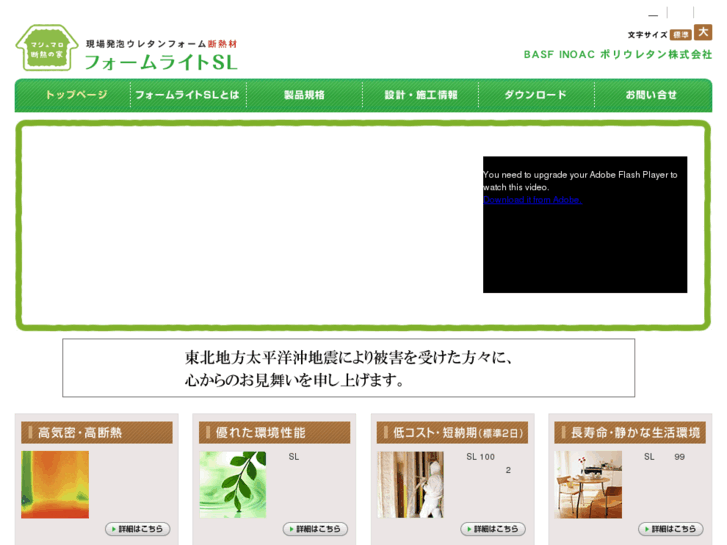Screen dimensions: 727x545
Task: Open フォームライトSLとは menu item
Action: click(187, 95)
